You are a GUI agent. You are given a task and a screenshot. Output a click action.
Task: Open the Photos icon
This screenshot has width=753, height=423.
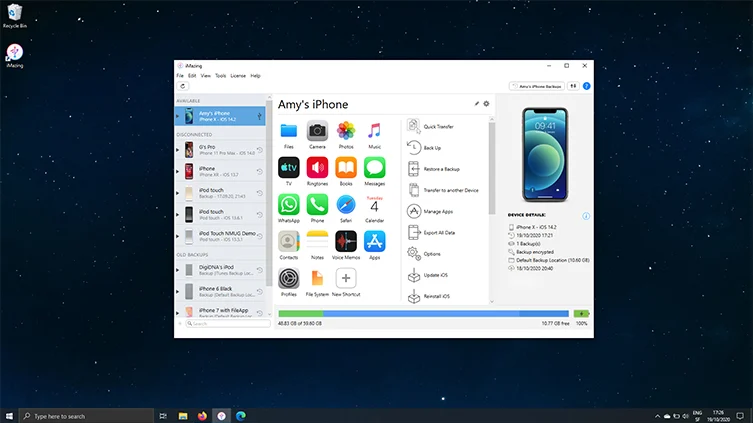coord(346,131)
